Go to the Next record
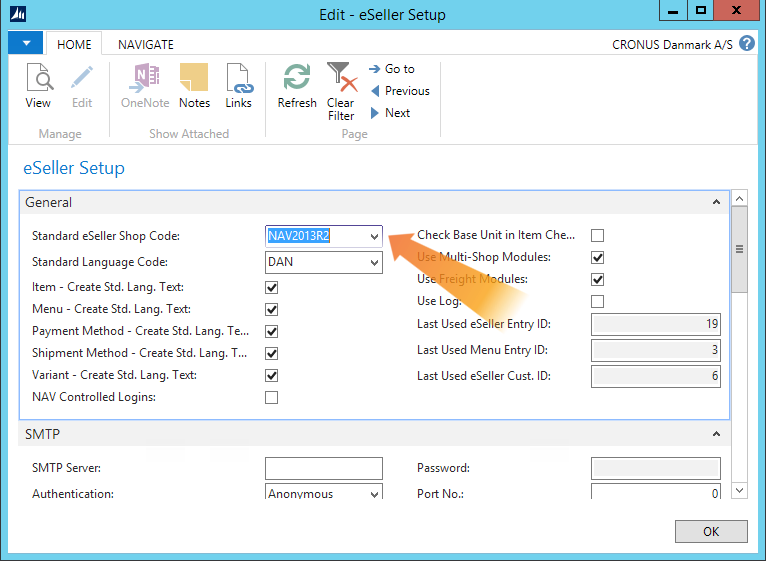The height and width of the screenshot is (561, 766). tap(390, 113)
